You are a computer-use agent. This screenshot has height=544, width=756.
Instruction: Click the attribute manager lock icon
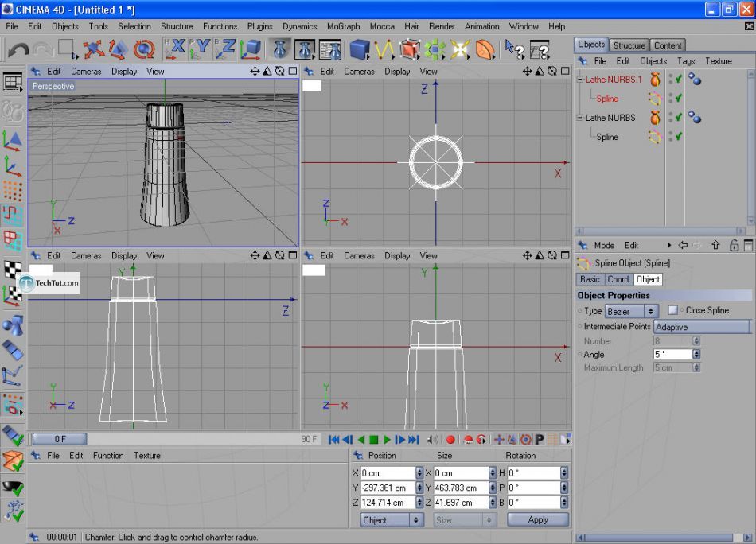734,245
